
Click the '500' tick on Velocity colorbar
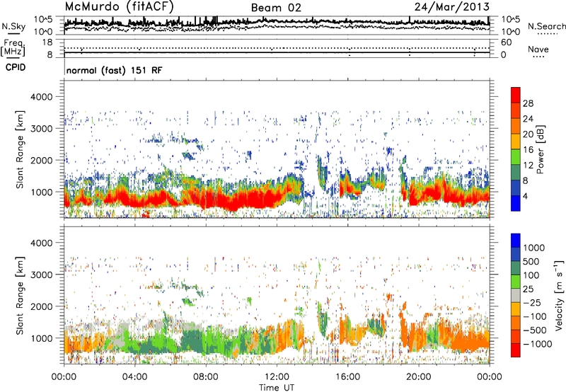(531, 261)
